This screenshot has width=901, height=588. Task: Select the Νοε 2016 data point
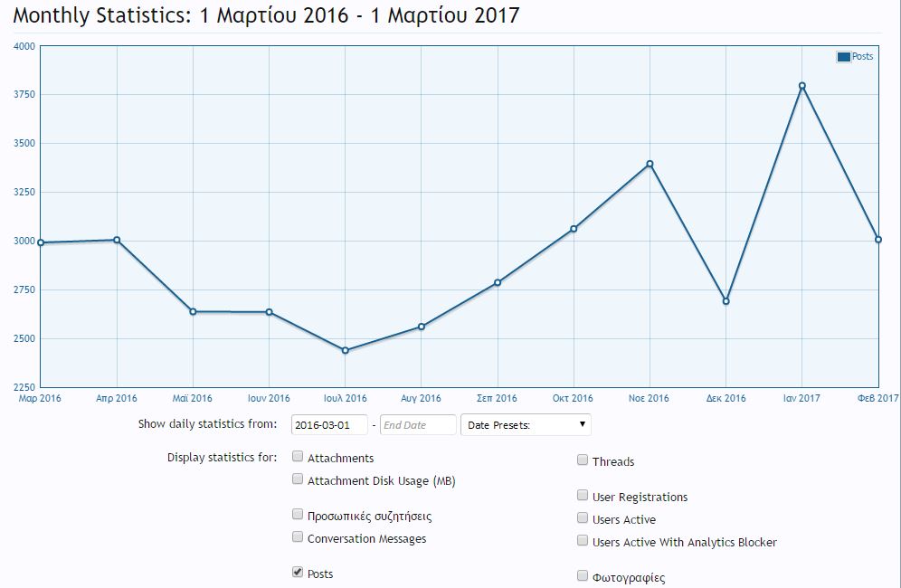(650, 164)
